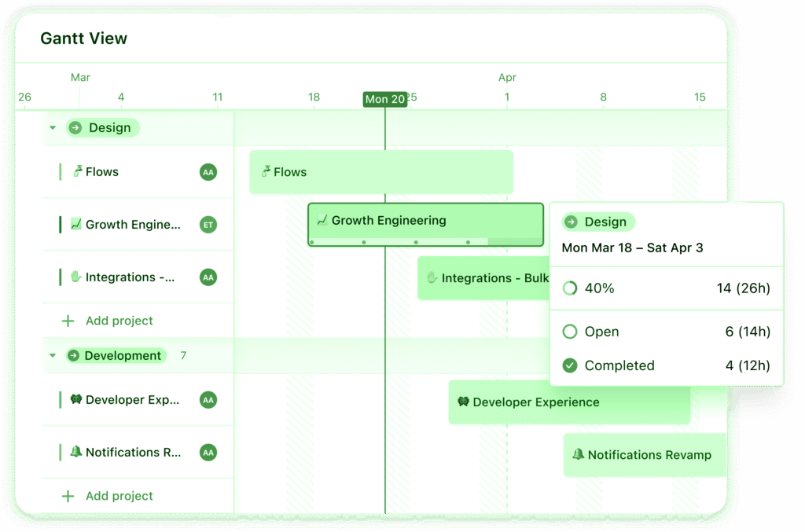Image resolution: width=805 pixels, height=532 pixels.
Task: Click the hand icon on Integrations row
Action: tap(77, 277)
